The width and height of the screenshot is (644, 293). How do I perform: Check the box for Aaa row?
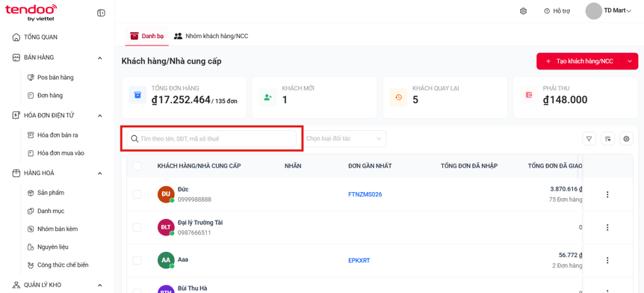[137, 260]
